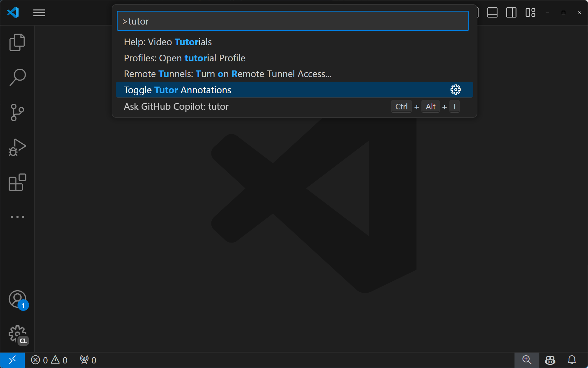Open the Customize Layout dropdown

pyautogui.click(x=530, y=13)
